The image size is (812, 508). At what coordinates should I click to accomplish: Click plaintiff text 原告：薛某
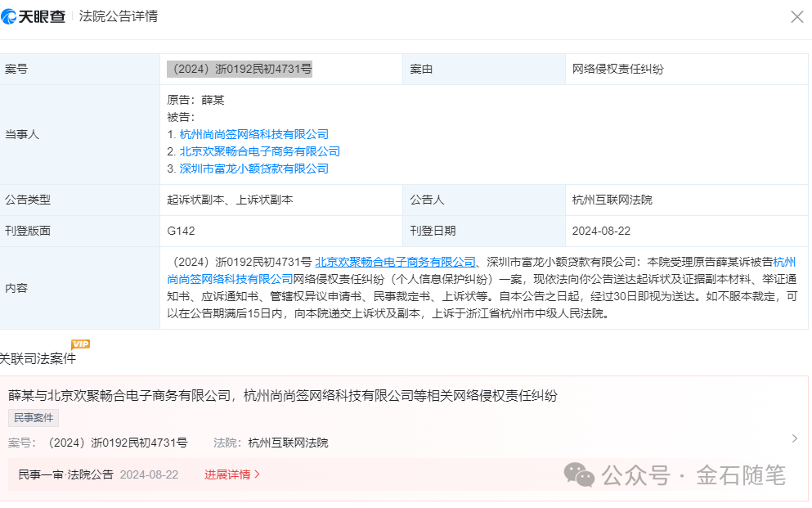[195, 100]
